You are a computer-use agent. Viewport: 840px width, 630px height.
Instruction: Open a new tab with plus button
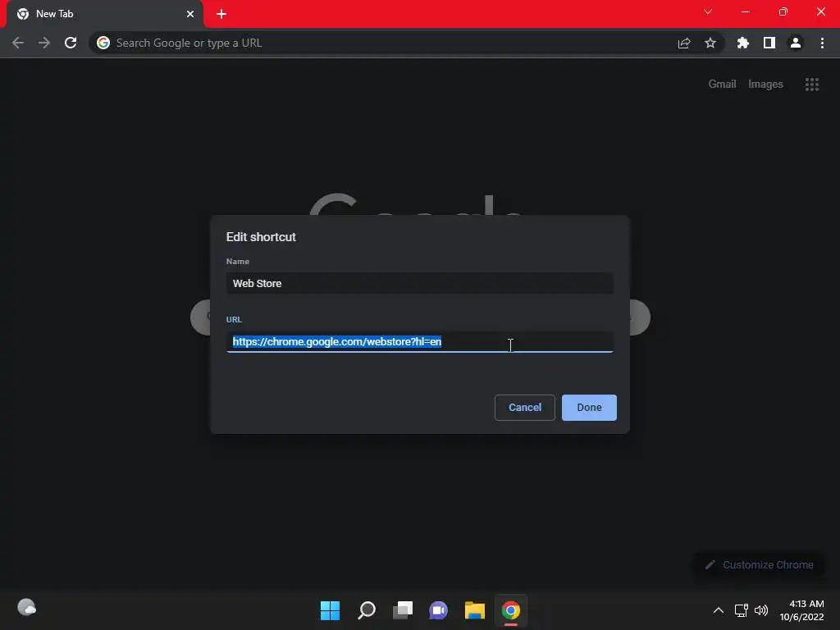(x=221, y=14)
